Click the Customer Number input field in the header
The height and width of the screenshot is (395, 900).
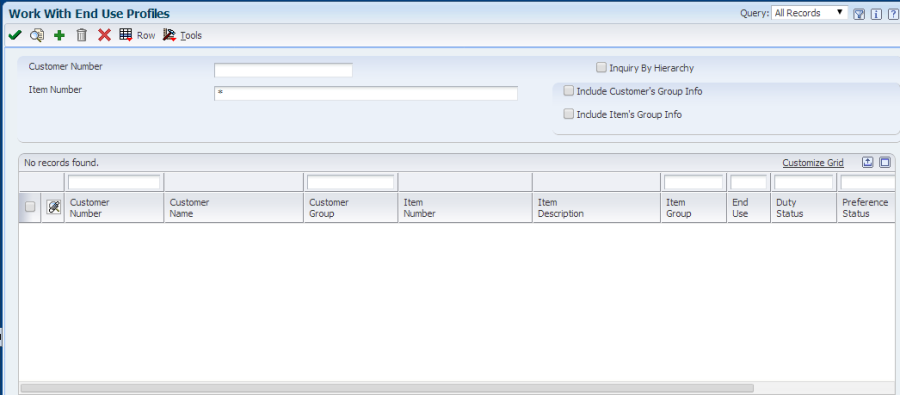[283, 71]
